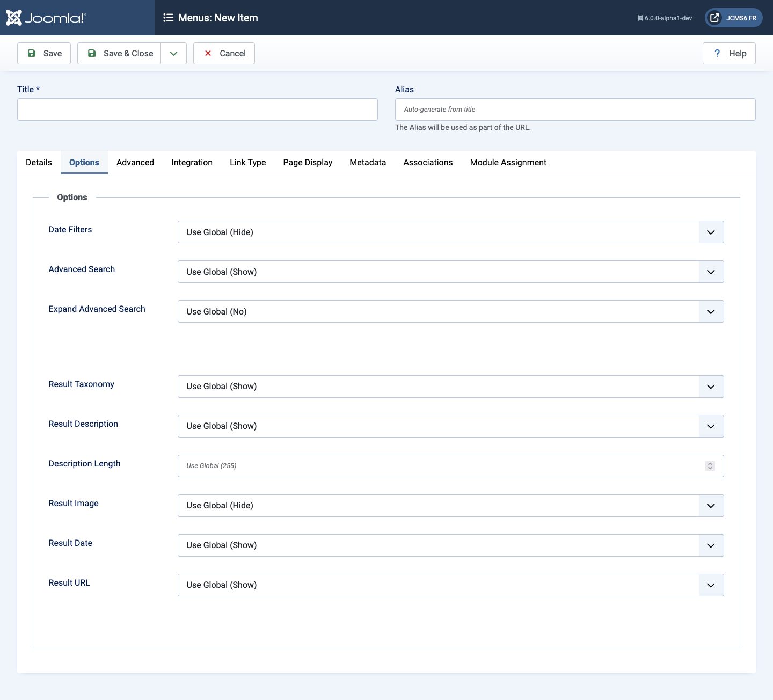Click the Save button
The height and width of the screenshot is (700, 773).
[x=44, y=53]
